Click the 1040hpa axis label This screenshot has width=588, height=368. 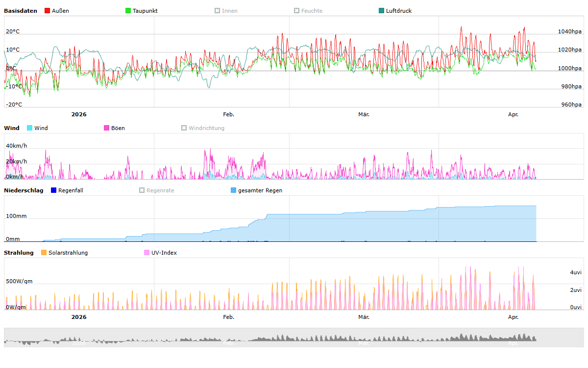click(569, 31)
